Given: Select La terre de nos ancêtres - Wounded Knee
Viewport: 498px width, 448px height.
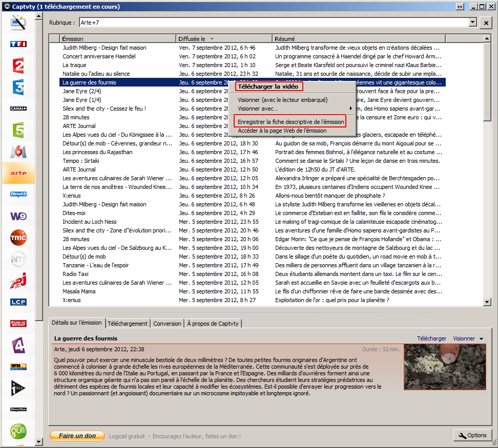Looking at the screenshot, I should coord(252,187).
